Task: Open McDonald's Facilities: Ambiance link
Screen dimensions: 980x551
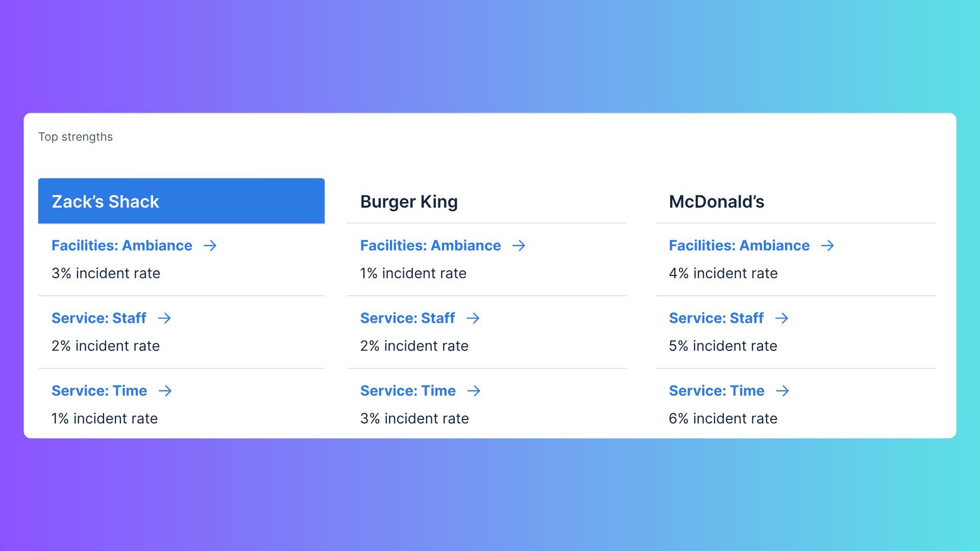Action: (739, 246)
